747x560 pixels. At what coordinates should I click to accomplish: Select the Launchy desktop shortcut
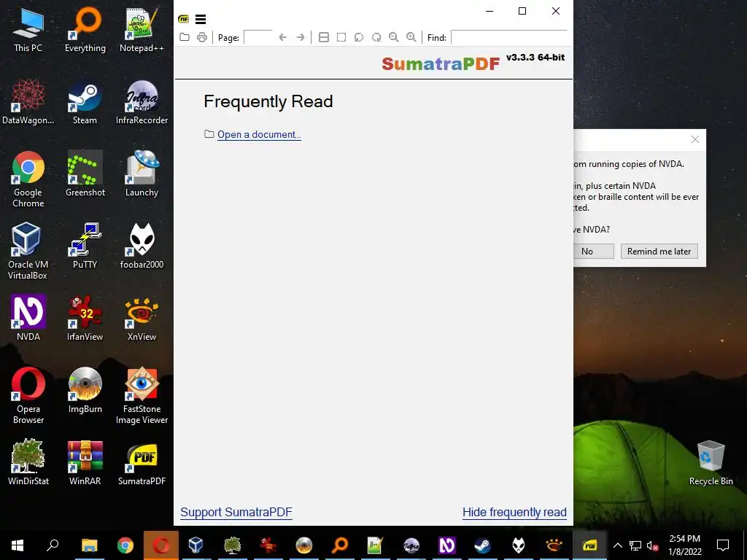click(x=142, y=174)
